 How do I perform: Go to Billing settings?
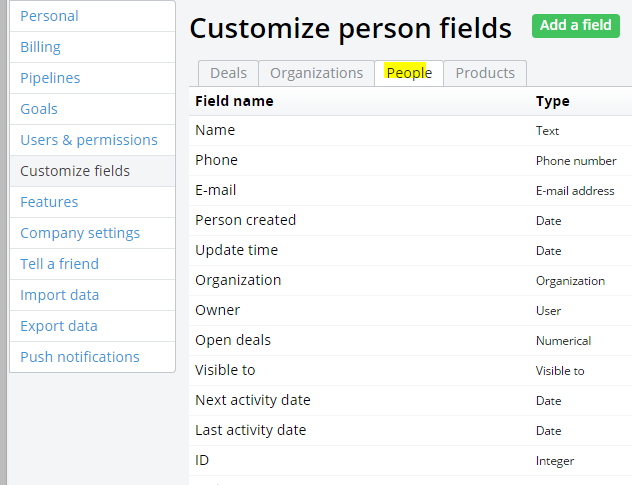point(92,47)
